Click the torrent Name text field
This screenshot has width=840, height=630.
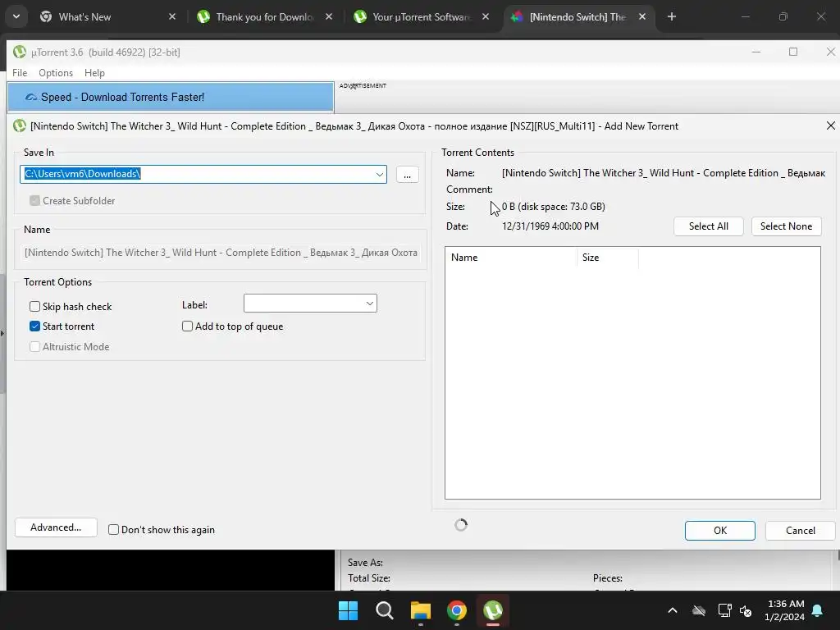pyautogui.click(x=221, y=253)
